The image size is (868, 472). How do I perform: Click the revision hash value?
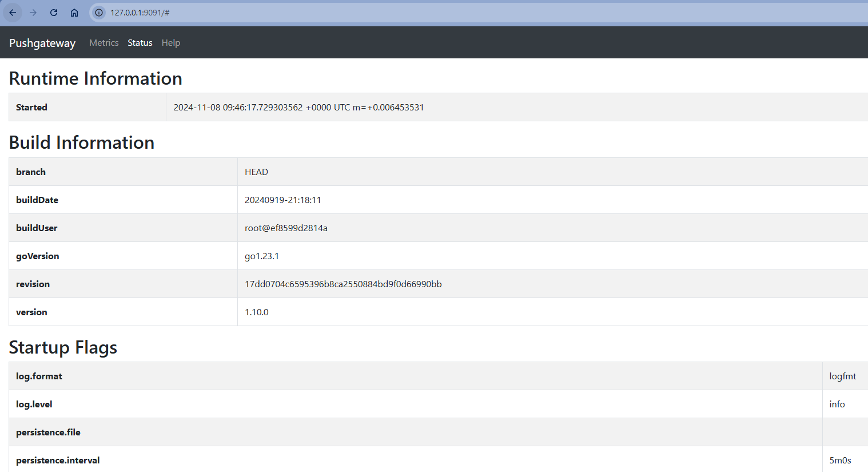coord(343,284)
